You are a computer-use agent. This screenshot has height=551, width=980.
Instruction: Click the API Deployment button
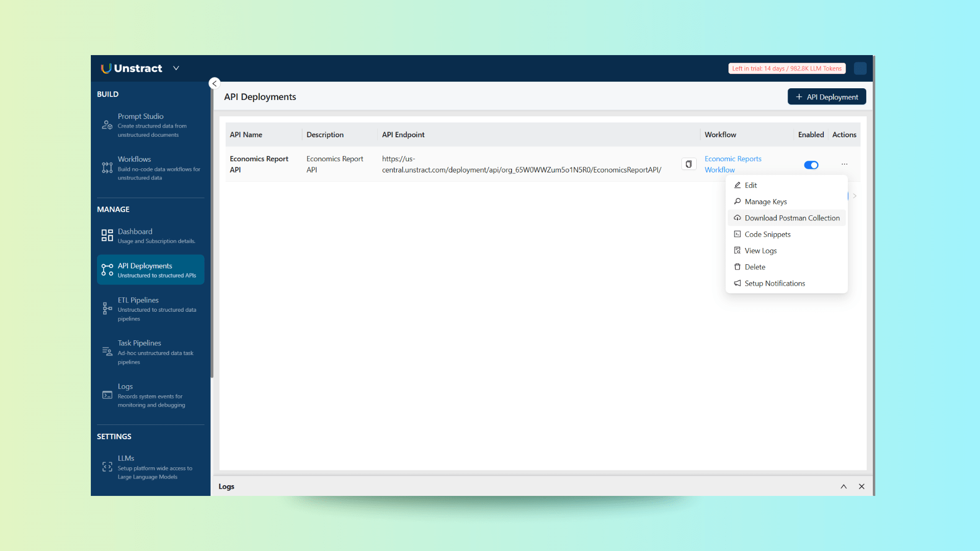point(826,96)
